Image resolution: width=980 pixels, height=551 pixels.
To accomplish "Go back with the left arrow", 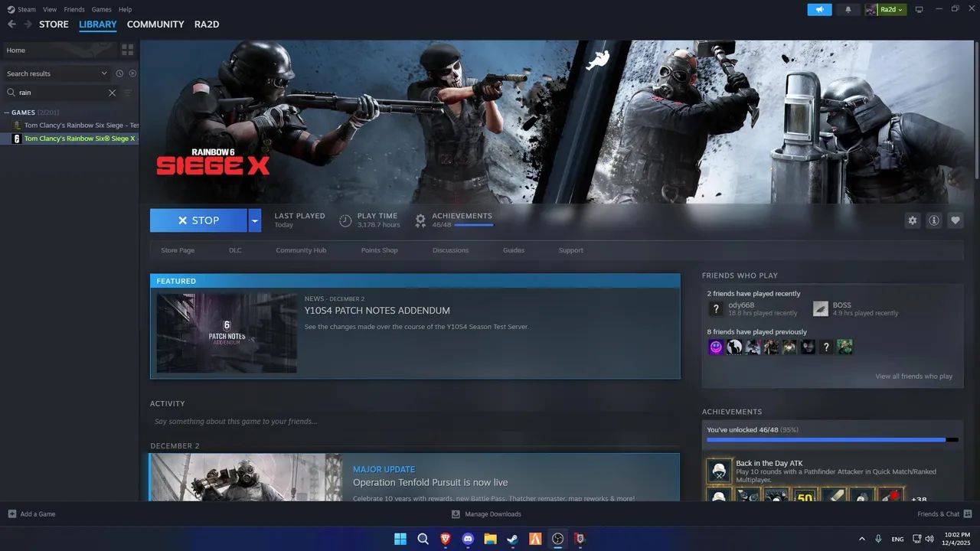I will (x=11, y=24).
